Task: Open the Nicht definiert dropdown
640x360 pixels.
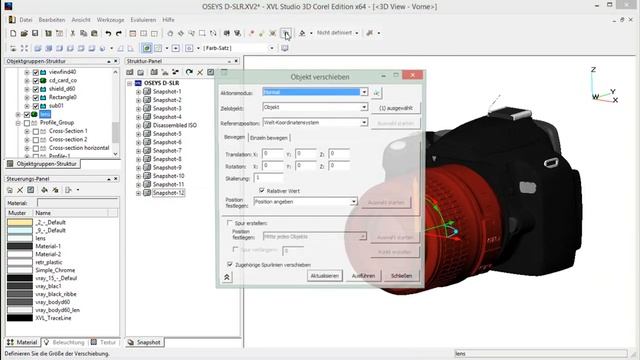Action: tap(356, 33)
